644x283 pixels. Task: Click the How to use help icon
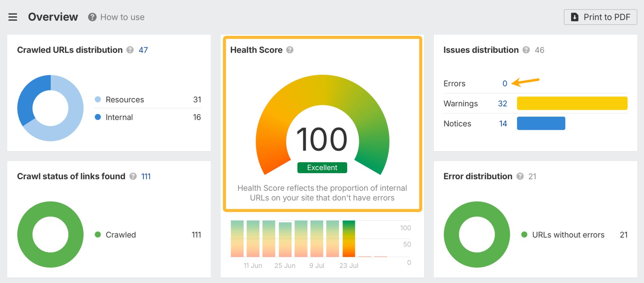pyautogui.click(x=92, y=17)
